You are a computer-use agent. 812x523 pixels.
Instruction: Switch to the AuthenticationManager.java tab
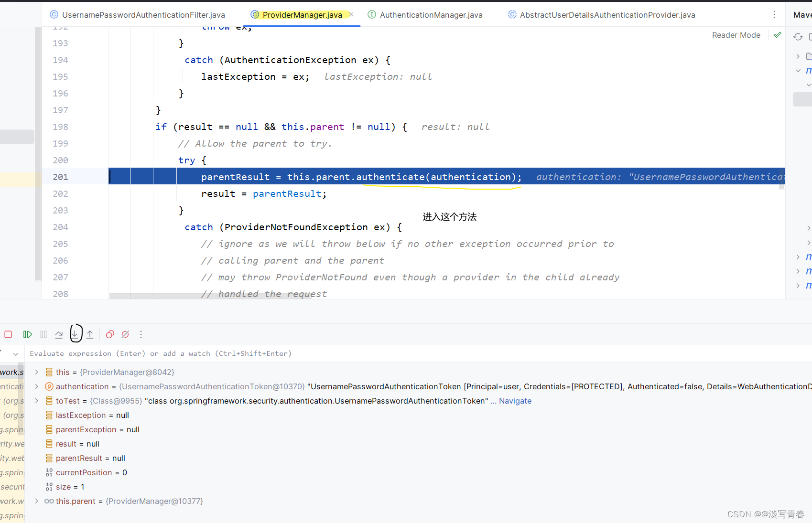pos(430,15)
